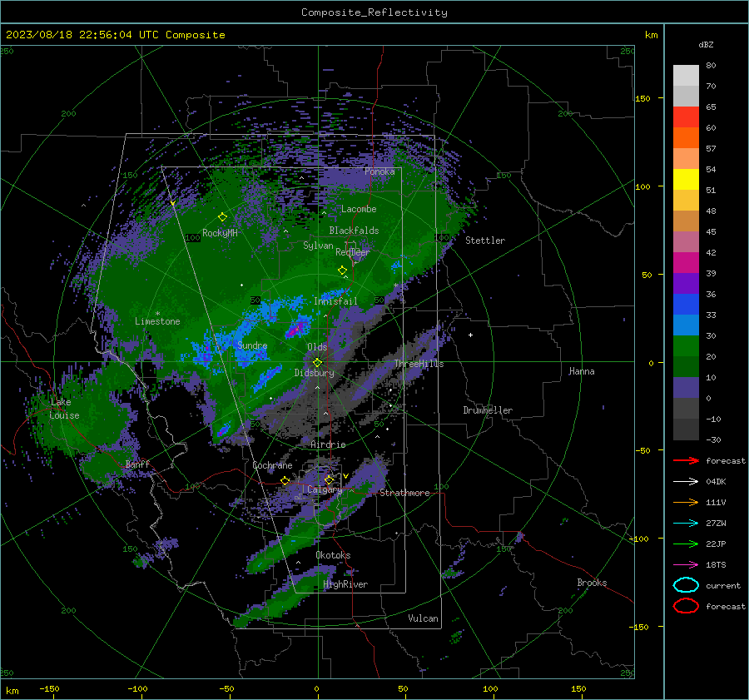This screenshot has width=749, height=700.
Task: Click the Banff map label
Action: 137,464
